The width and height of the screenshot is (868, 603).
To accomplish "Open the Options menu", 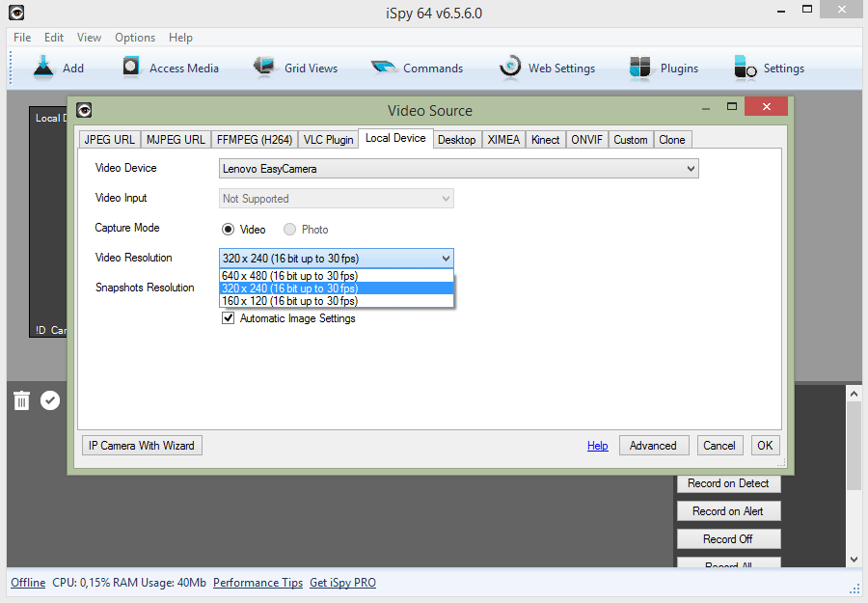I will pyautogui.click(x=135, y=38).
